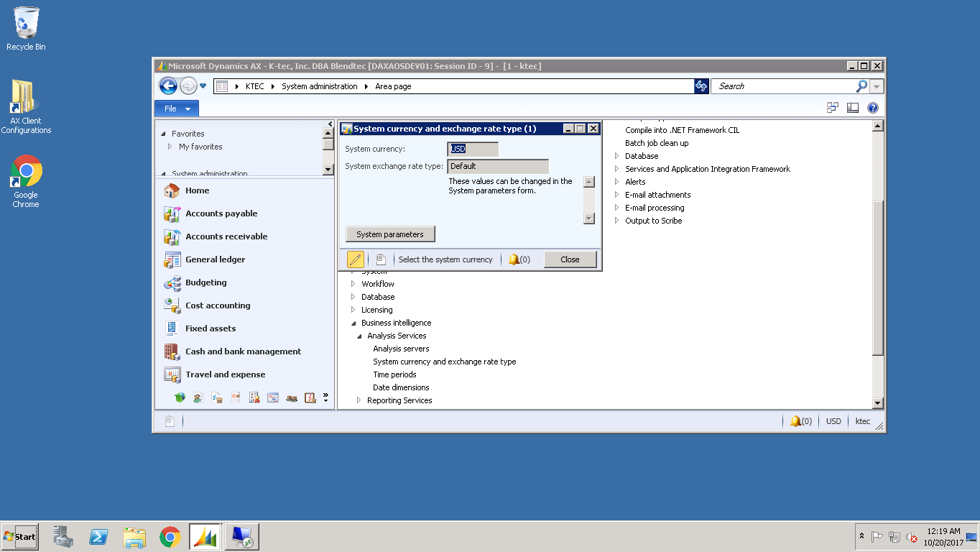
Task: Click the Travel and expense icon
Action: coord(172,374)
